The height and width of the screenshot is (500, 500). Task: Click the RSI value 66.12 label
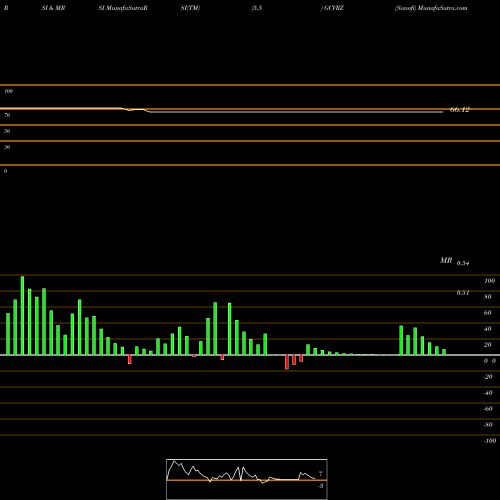[x=460, y=110]
